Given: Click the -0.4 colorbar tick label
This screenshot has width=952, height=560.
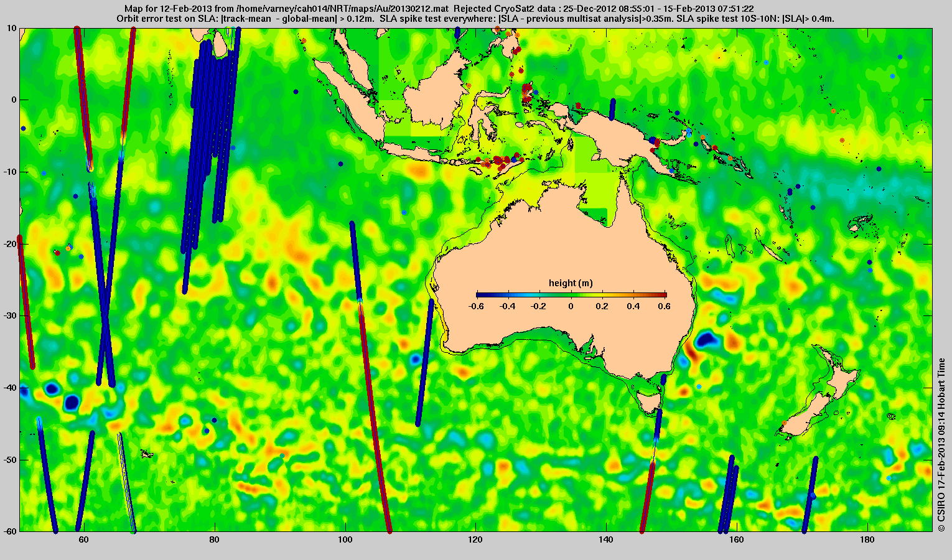Looking at the screenshot, I should coord(508,306).
